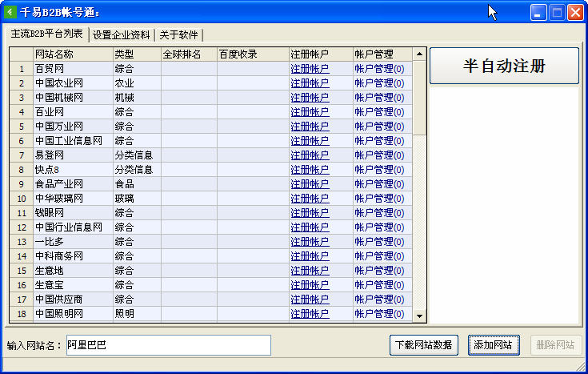Viewport: 588px width, 374px height.
Task: Select the 快点8 row name cell
Action: click(x=73, y=169)
